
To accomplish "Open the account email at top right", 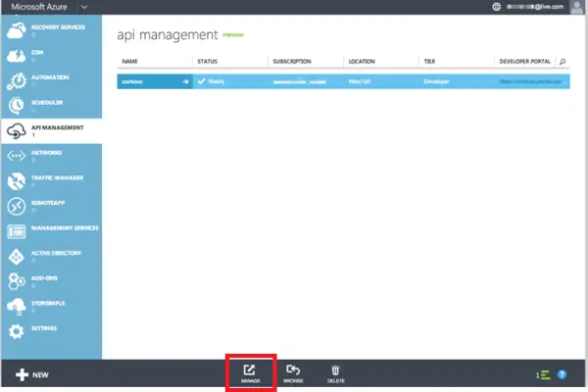I will pos(535,7).
